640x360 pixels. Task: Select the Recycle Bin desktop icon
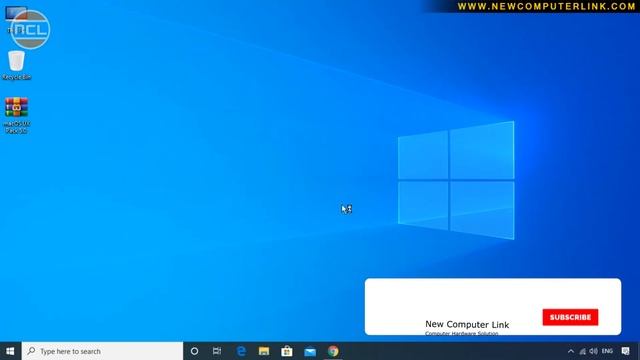(x=16, y=65)
